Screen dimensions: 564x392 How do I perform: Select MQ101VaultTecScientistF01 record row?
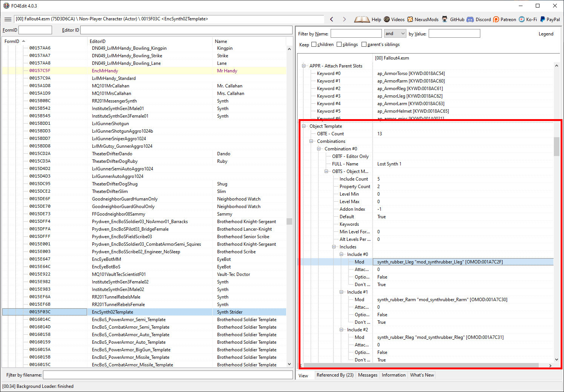pos(144,274)
